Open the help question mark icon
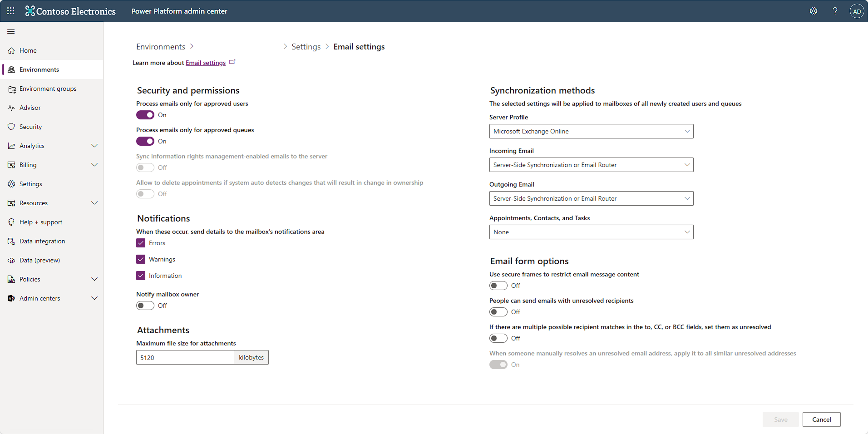 835,11
